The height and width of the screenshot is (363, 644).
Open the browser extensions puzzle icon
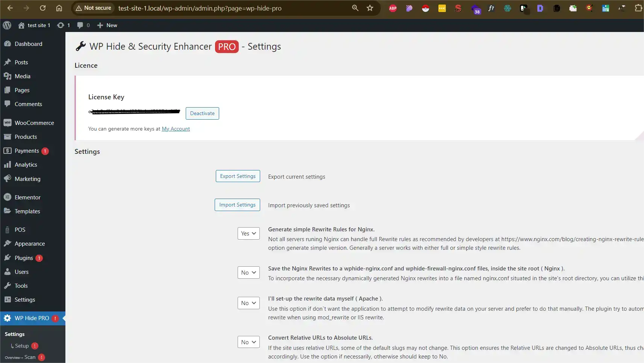638,8
